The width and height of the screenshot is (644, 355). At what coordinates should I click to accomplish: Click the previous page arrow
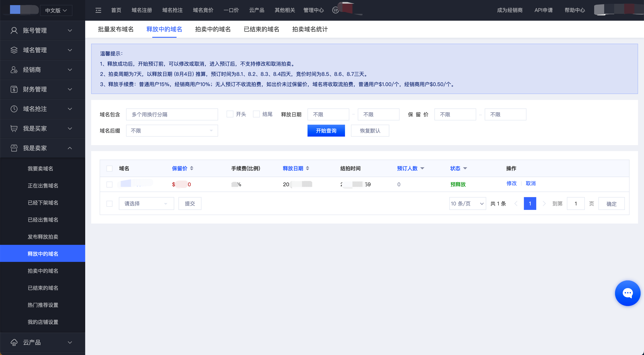pos(516,204)
